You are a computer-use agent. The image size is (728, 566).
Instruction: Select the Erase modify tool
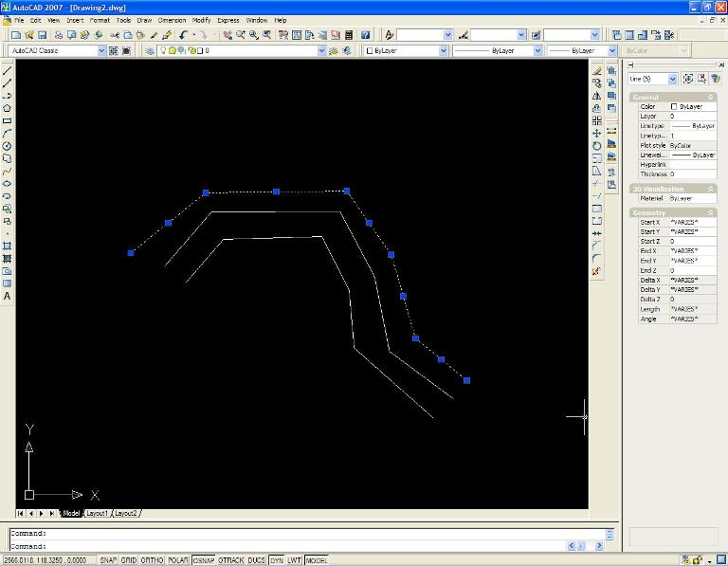[597, 70]
